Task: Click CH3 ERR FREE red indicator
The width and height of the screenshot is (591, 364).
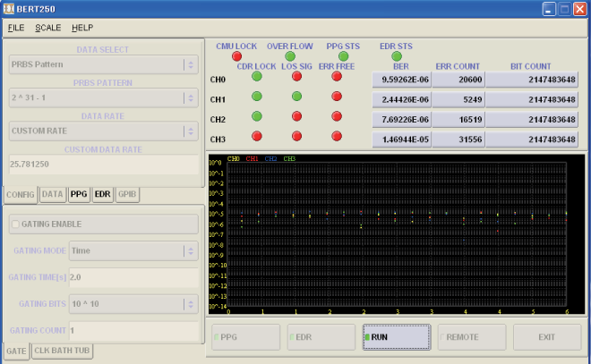Action: tap(337, 136)
